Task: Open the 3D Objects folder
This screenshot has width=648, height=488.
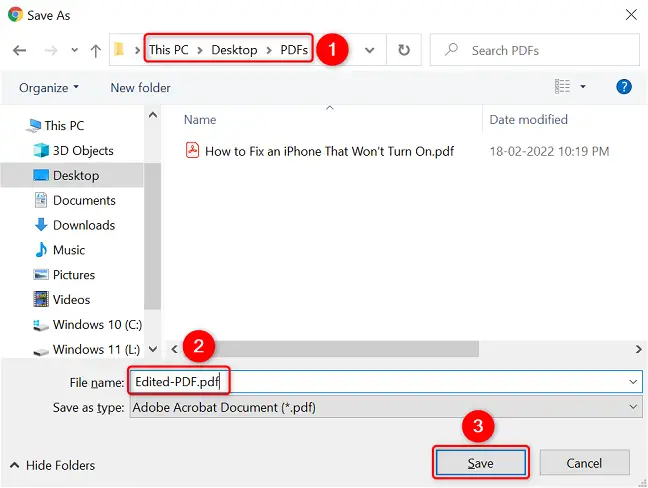Action: [x=83, y=150]
